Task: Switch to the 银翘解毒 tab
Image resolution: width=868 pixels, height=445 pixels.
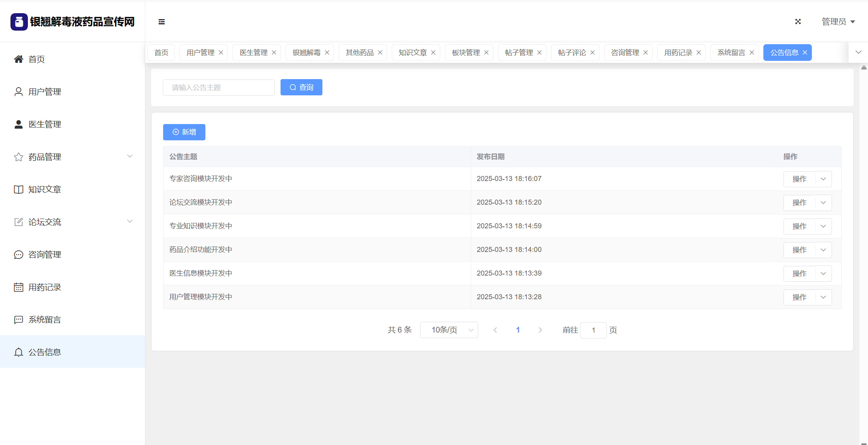Action: [306, 53]
